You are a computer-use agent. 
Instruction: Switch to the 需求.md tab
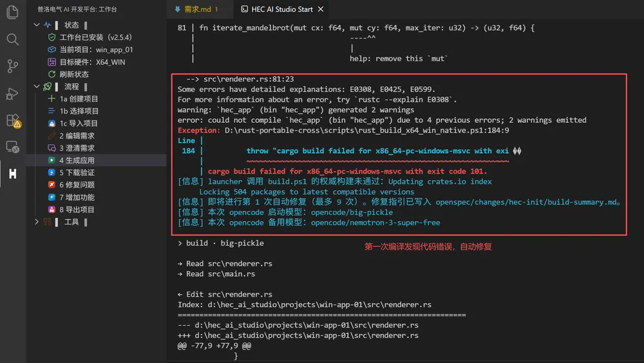point(200,9)
